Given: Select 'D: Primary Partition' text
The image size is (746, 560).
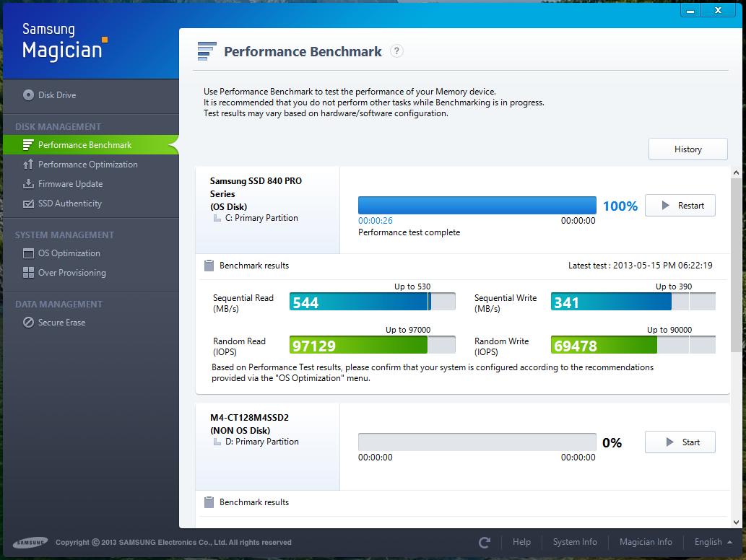Looking at the screenshot, I should pos(262,442).
